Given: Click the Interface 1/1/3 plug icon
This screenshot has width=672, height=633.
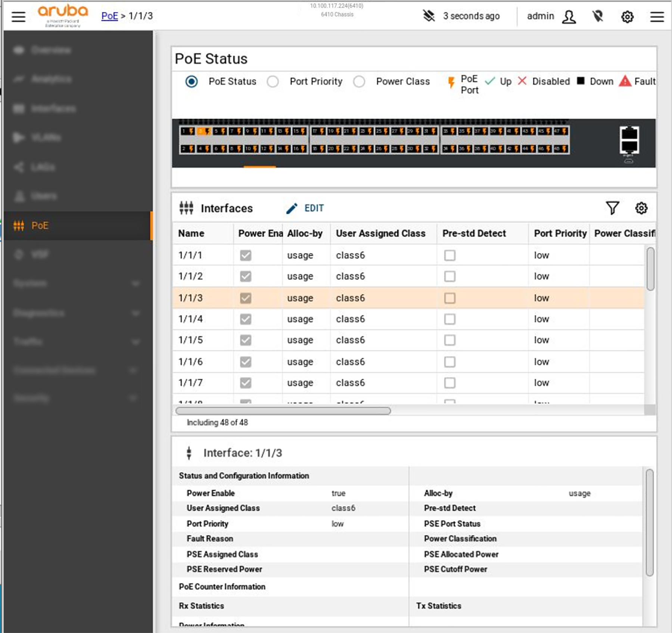Looking at the screenshot, I should click(189, 453).
